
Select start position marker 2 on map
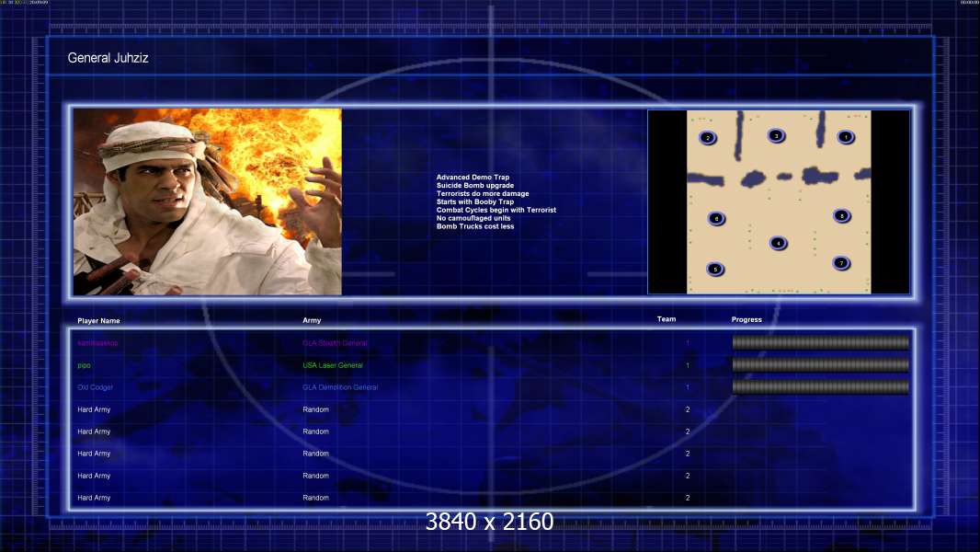point(708,137)
